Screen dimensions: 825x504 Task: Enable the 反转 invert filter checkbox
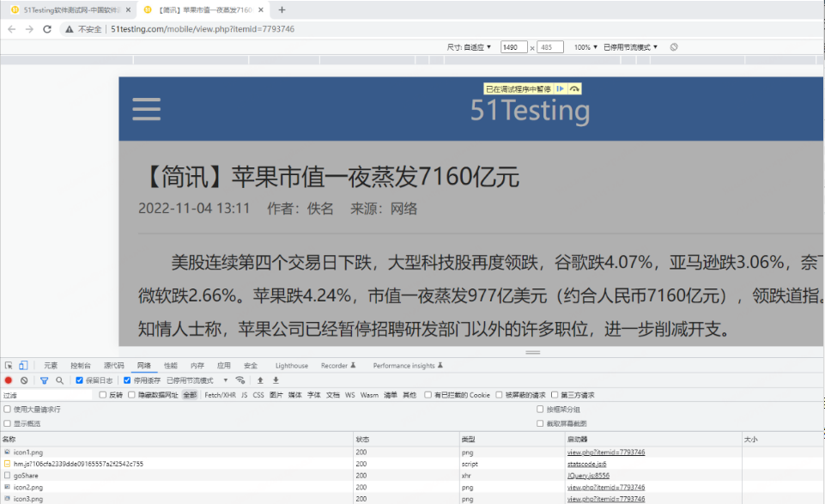pos(103,395)
